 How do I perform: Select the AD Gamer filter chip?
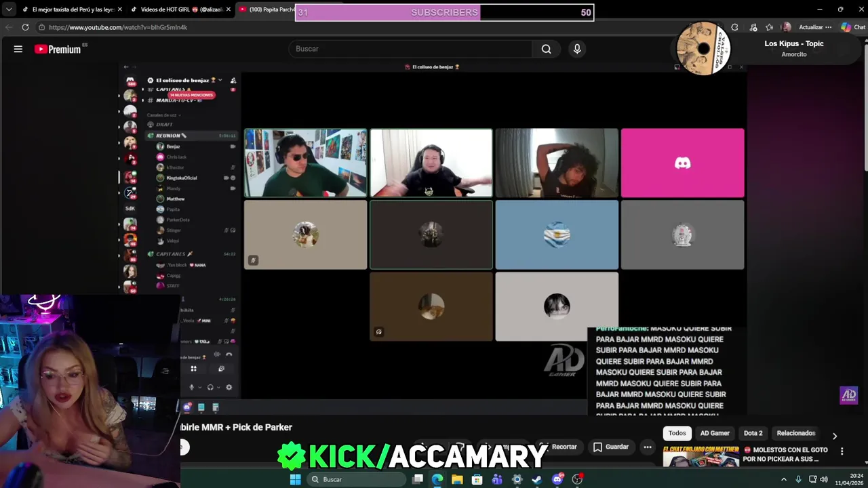715,433
